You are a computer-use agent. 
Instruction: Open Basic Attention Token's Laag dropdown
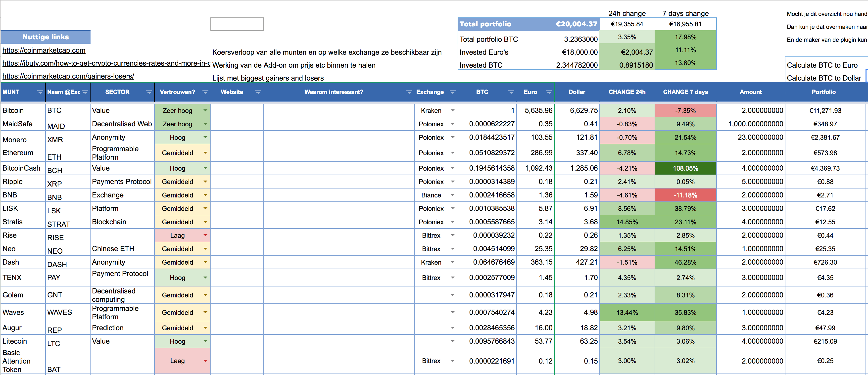click(x=205, y=361)
